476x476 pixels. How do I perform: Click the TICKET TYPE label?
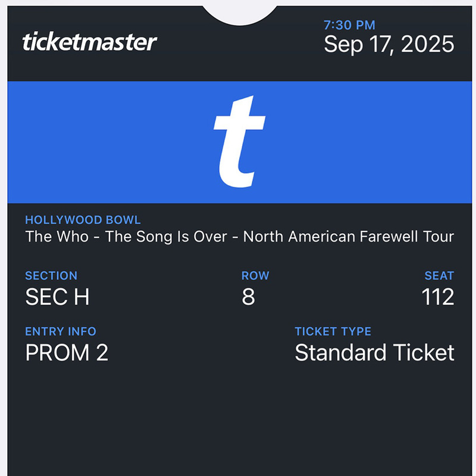(333, 331)
